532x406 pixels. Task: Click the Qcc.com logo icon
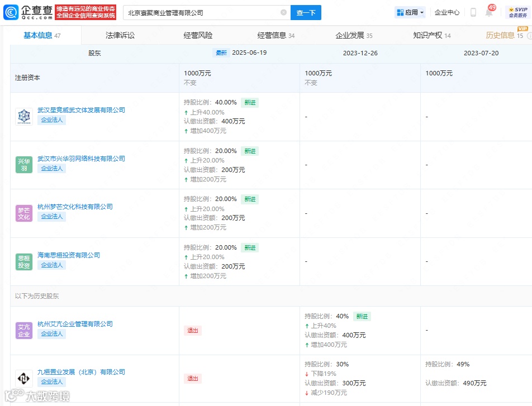tap(11, 12)
